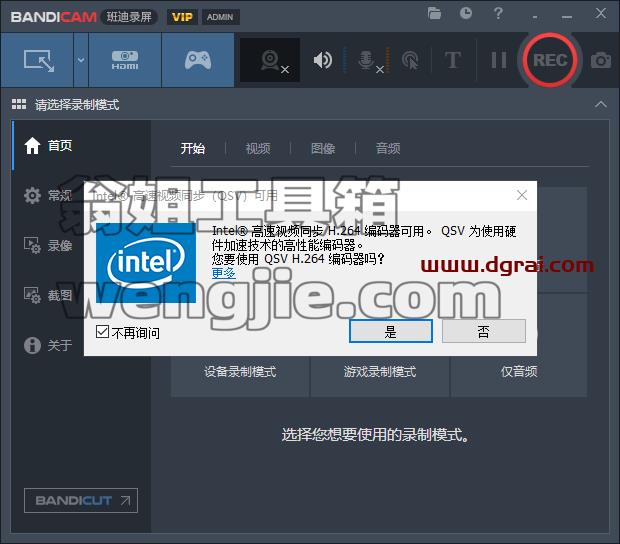Choose 设备录制模式 tile
620x544 pixels.
click(240, 372)
